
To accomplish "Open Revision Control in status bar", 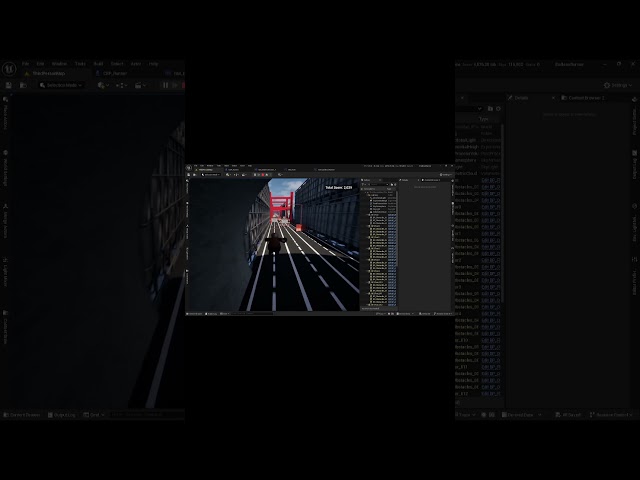I will point(611,415).
